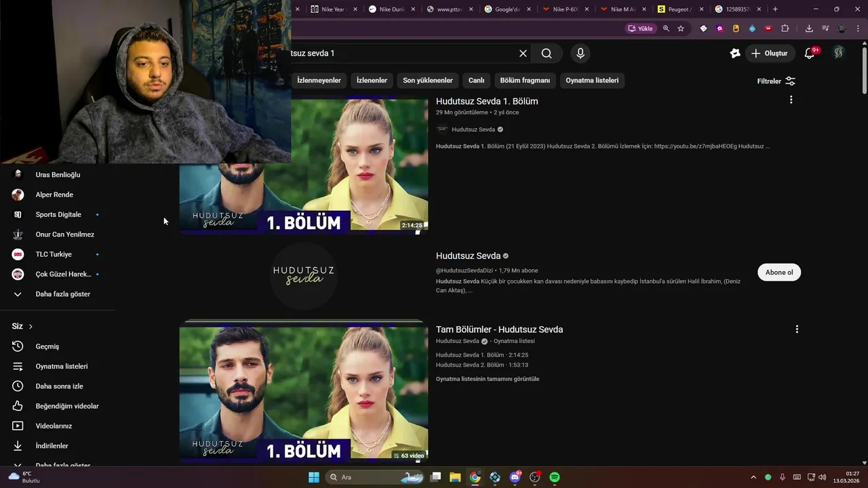Open the Filtreler filter options
The image size is (868, 488).
click(776, 81)
